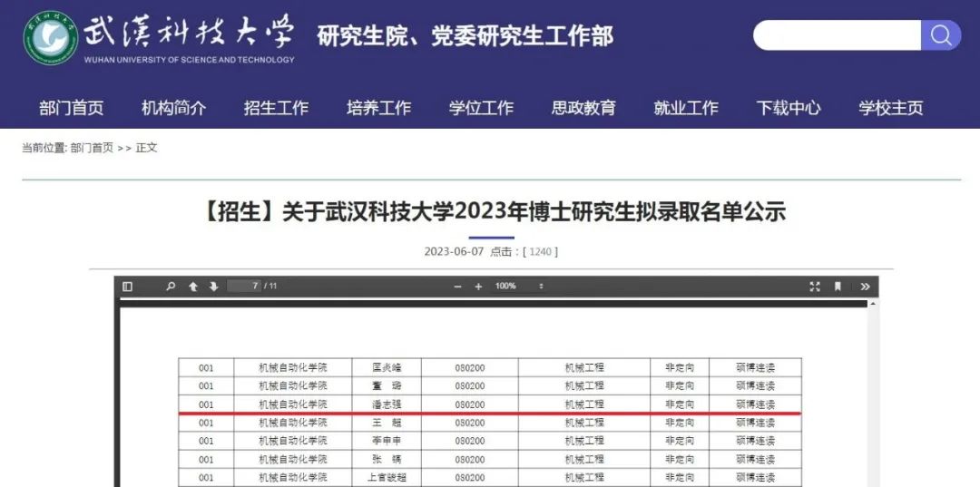Open the 招生工作 navigation menu
The height and width of the screenshot is (487, 980).
point(276,108)
